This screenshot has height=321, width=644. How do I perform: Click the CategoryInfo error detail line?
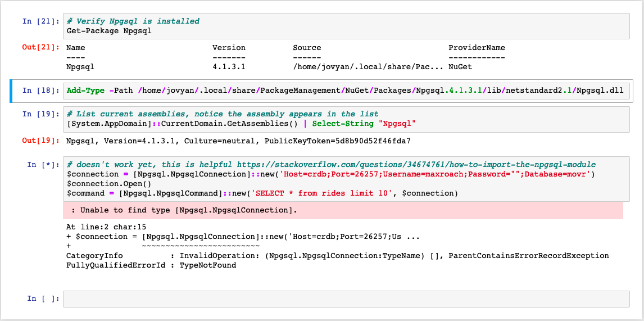[337, 256]
